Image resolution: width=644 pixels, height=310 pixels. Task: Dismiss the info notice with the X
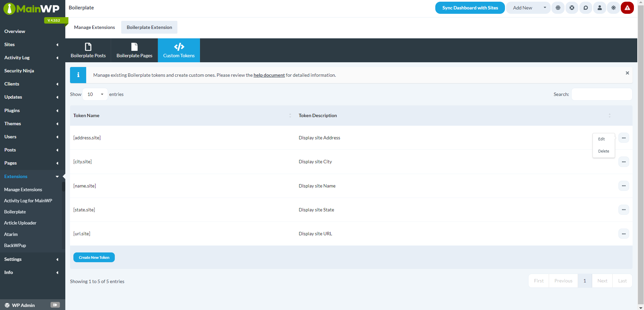tap(627, 73)
